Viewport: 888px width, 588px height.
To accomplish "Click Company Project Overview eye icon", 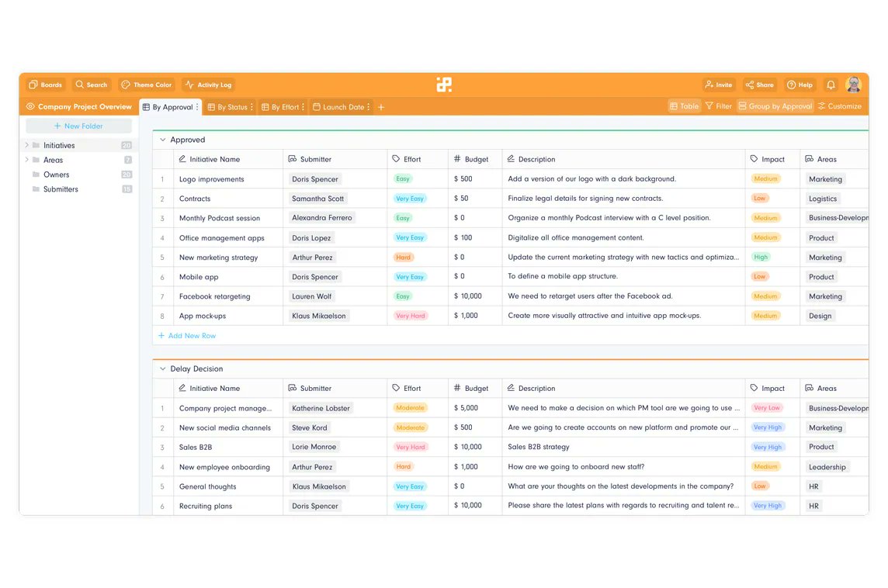I will tap(30, 106).
